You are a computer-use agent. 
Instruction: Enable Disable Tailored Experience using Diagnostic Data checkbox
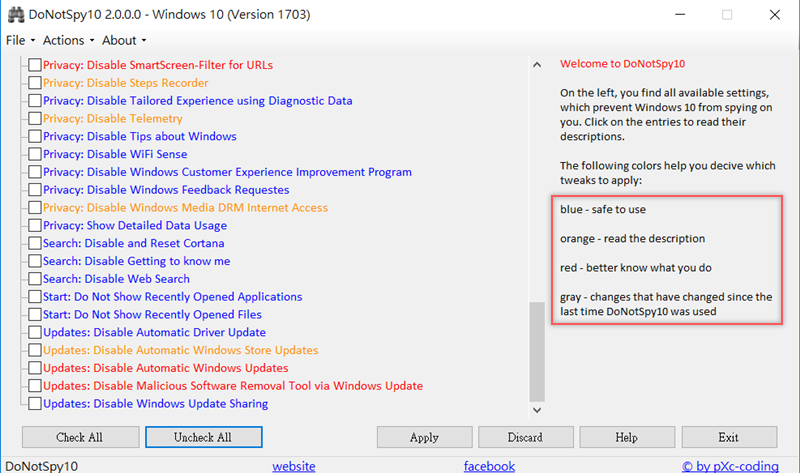click(35, 101)
